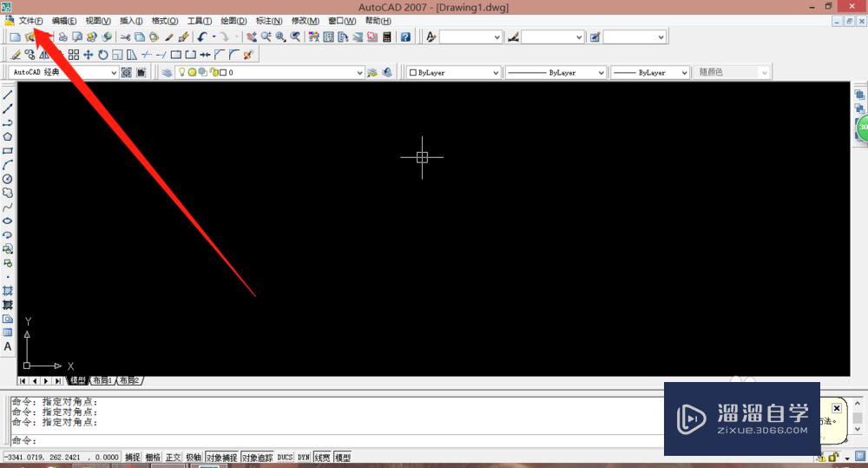The image size is (868, 468).
Task: Select the Erase tool in modify toolbar
Action: 16,55
